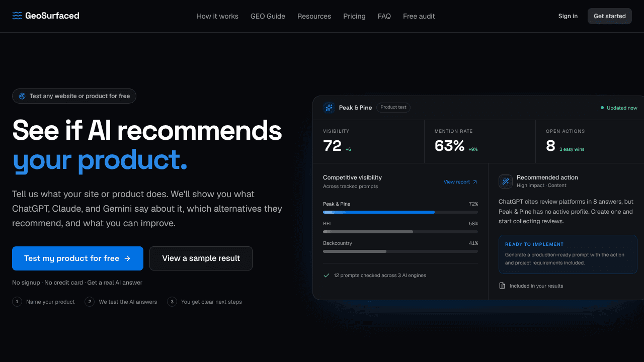Click the 41% value for Backcountry
Screen dimensions: 644x362
(x=473, y=243)
